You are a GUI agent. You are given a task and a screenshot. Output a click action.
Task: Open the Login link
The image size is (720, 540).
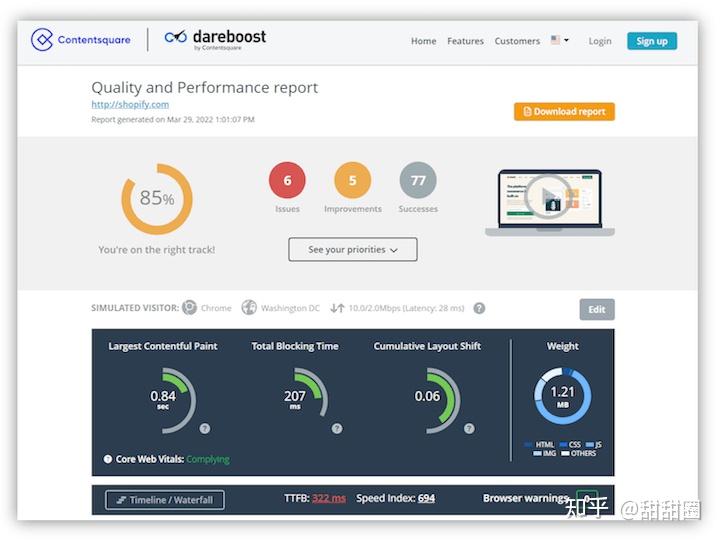[600, 41]
